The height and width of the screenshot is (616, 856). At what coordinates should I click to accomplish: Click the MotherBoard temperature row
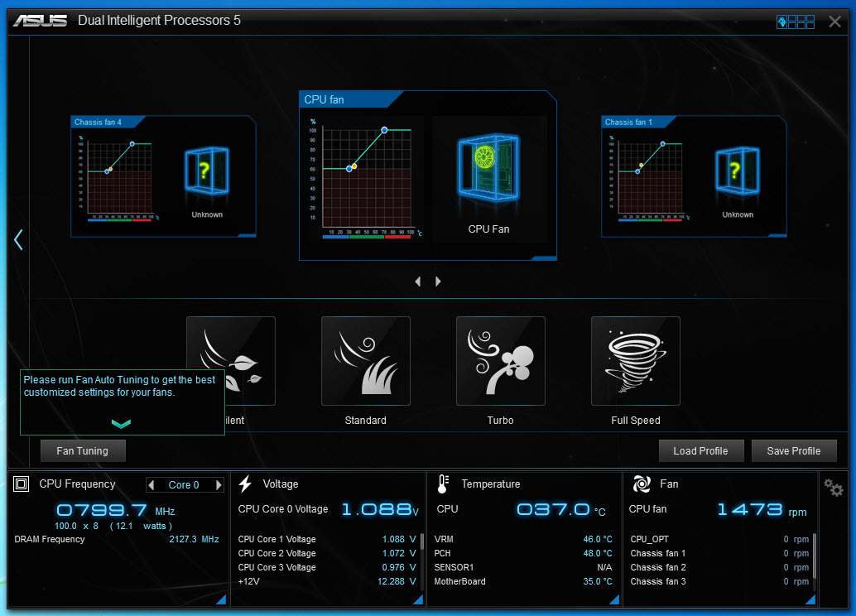pos(523,581)
